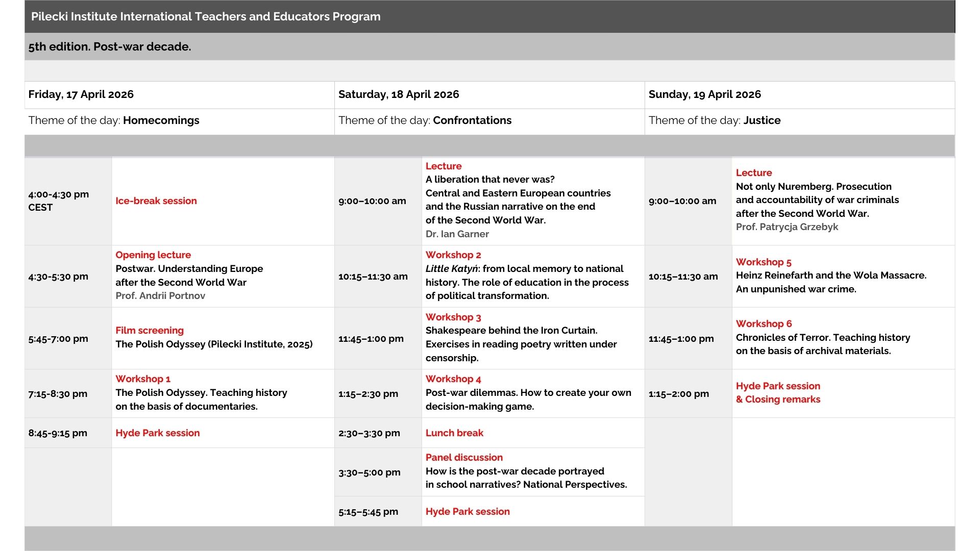Open Workshop 5 Heinz Reinefarth
Image resolution: width=980 pixels, height=551 pixels.
pos(764,262)
